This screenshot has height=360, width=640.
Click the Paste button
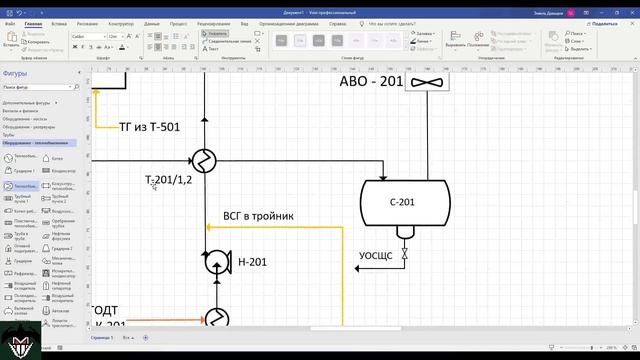(x=11, y=40)
